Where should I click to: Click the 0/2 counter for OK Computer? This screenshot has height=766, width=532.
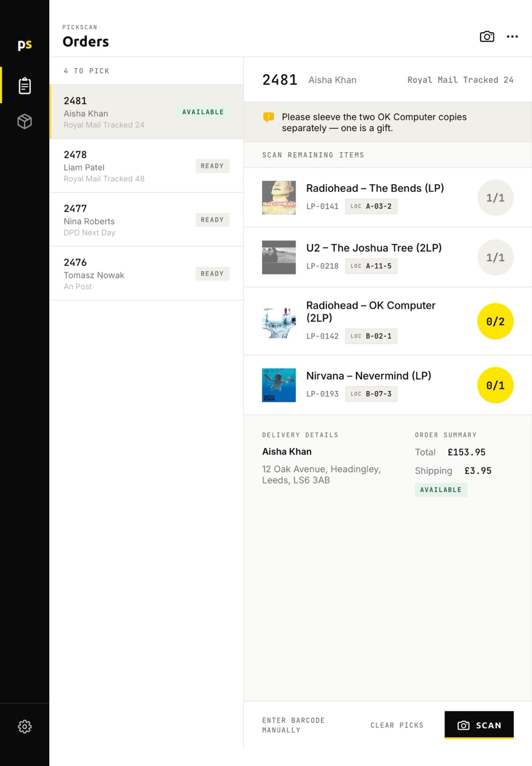click(496, 321)
